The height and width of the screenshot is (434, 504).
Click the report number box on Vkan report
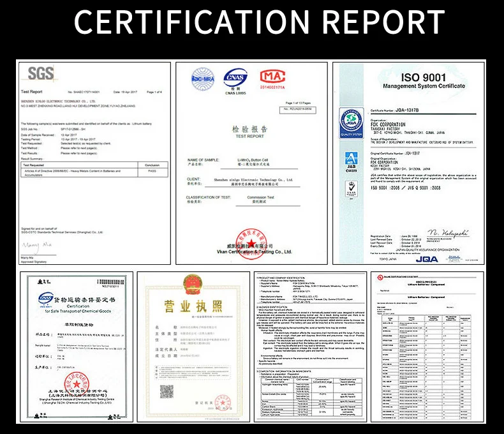point(298,110)
